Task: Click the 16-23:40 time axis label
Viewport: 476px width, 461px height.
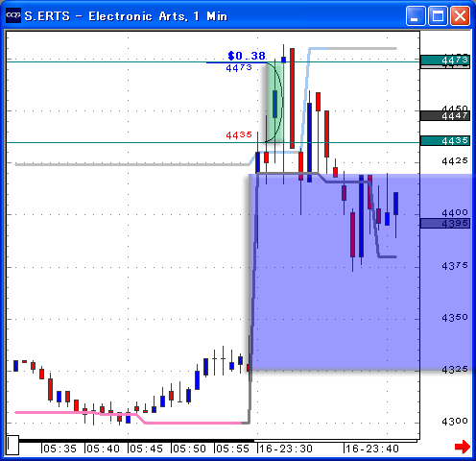Action: point(372,449)
